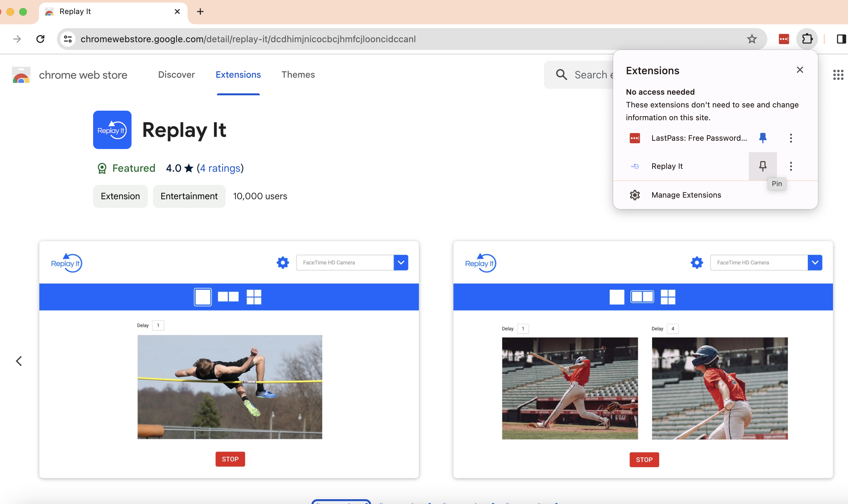The height and width of the screenshot is (504, 848).
Task: Click the search magnifier icon
Action: coord(561,75)
